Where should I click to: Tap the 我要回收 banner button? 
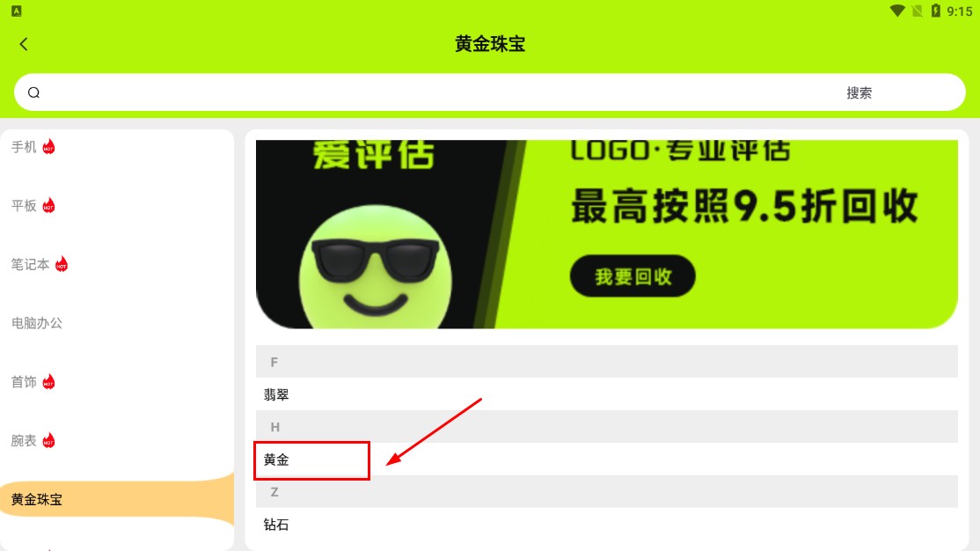coord(633,275)
